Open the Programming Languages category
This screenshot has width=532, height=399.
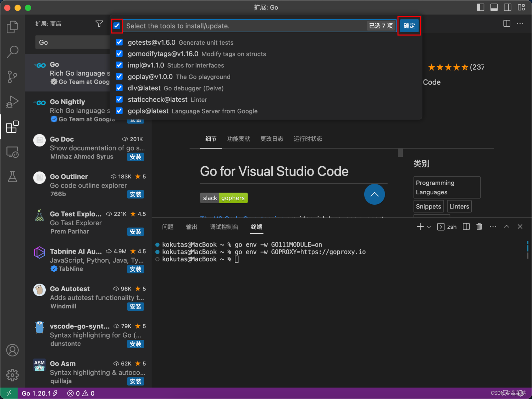[x=447, y=187]
